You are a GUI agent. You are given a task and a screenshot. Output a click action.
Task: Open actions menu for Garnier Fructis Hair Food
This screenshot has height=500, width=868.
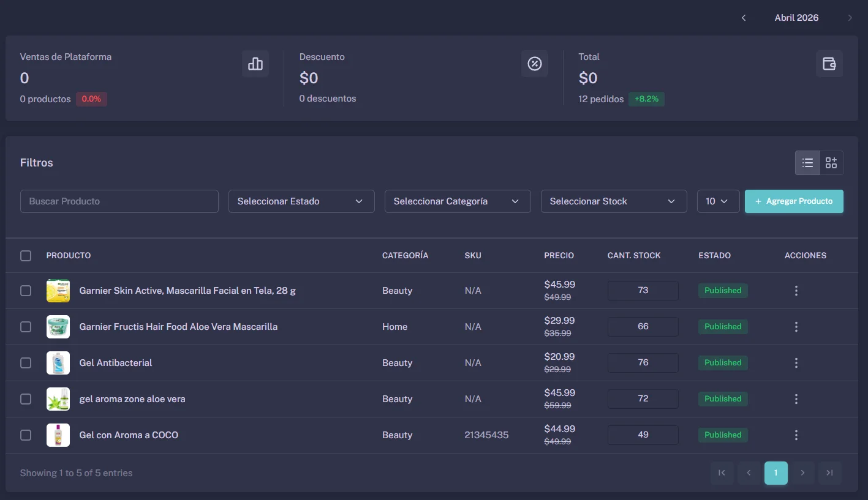tap(796, 327)
